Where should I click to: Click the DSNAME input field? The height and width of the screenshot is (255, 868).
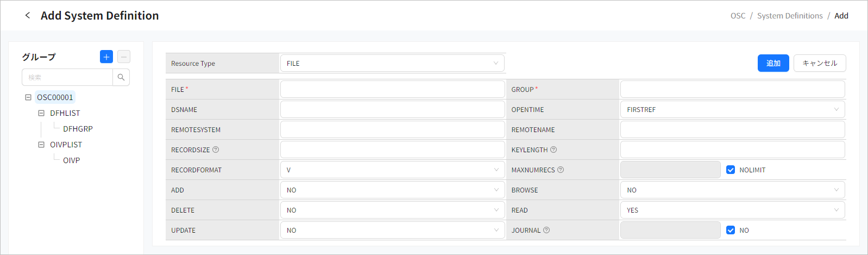(x=392, y=110)
